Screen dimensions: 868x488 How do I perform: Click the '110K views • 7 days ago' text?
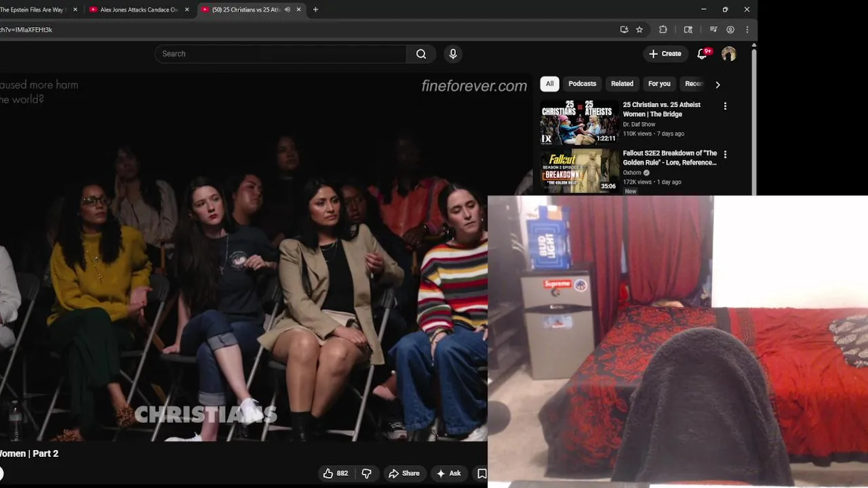point(654,134)
